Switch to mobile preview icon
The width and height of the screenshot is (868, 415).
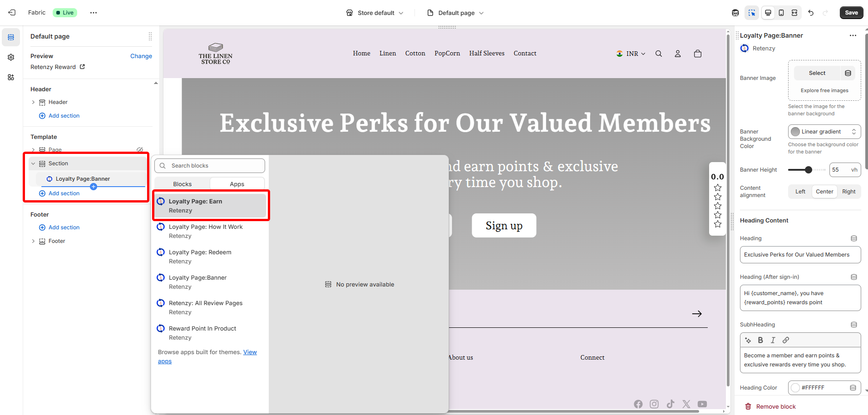coord(781,13)
